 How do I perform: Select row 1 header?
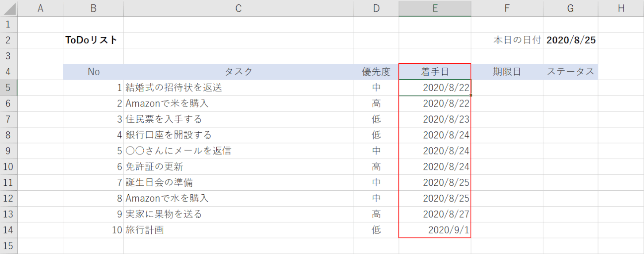click(x=9, y=24)
